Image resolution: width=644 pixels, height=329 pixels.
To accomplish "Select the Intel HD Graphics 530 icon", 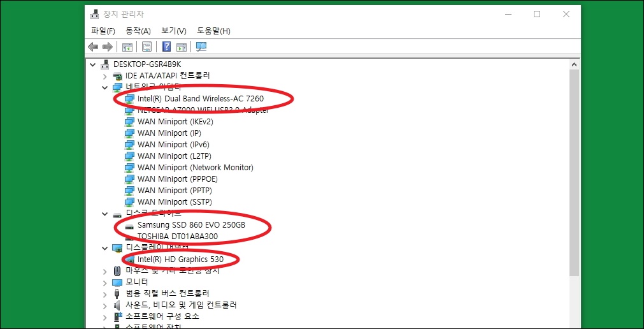I will 130,260.
